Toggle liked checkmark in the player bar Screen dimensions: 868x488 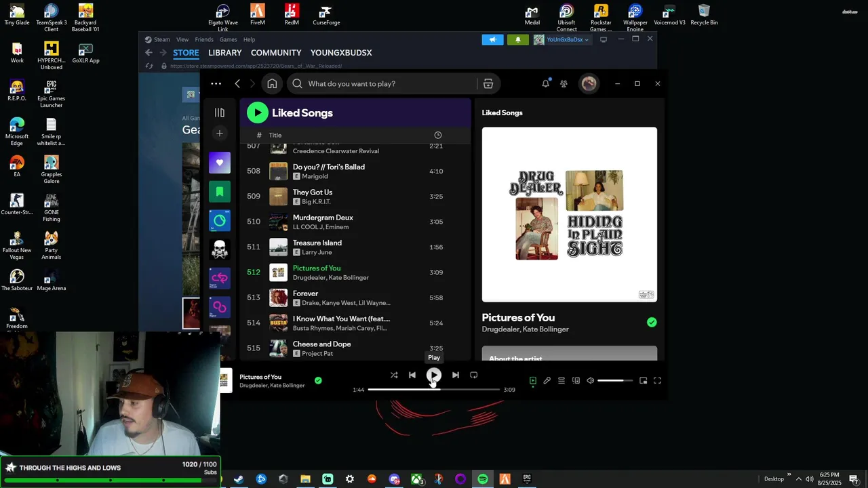318,380
